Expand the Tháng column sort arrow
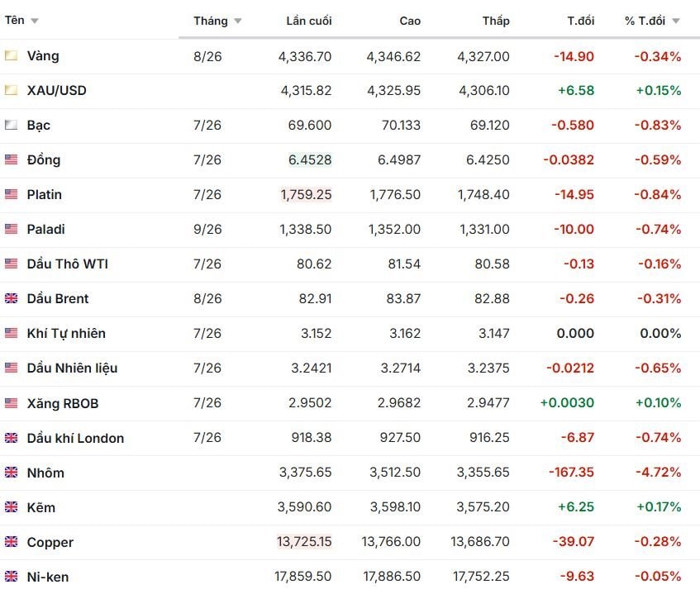Image resolution: width=700 pixels, height=594 pixels. point(238,21)
